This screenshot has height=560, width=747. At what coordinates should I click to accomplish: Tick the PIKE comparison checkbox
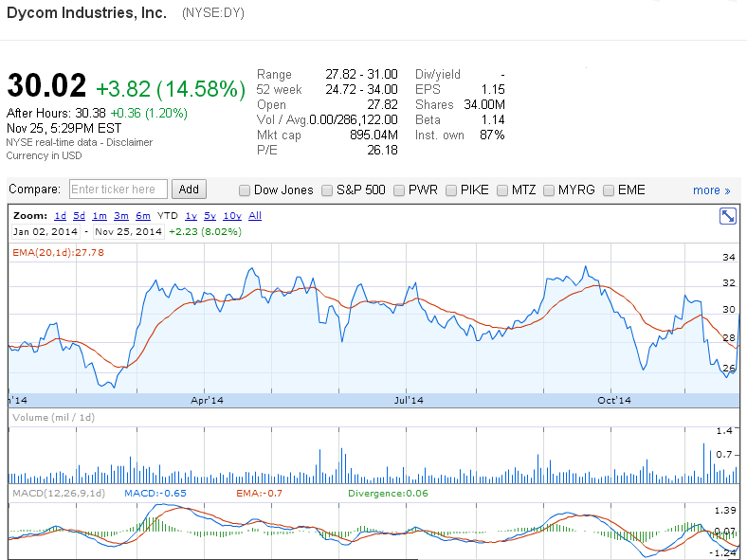[450, 190]
